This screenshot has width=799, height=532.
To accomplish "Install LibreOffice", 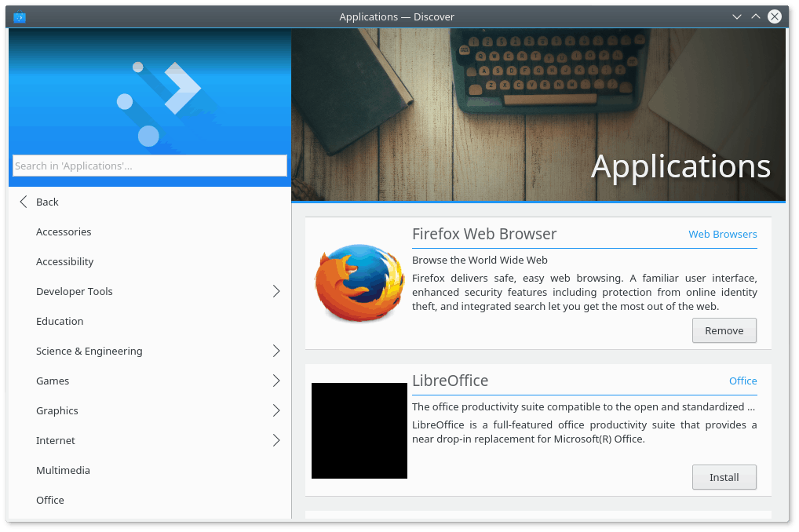I will [x=724, y=478].
